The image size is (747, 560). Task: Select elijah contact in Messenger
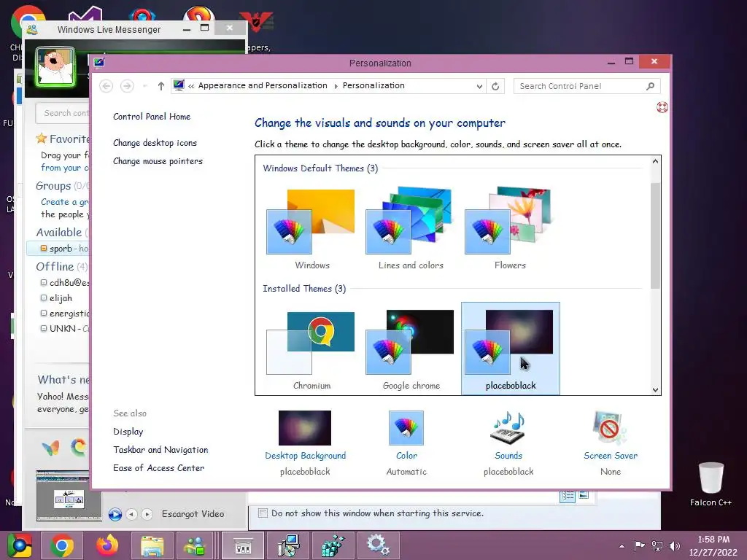(57, 298)
